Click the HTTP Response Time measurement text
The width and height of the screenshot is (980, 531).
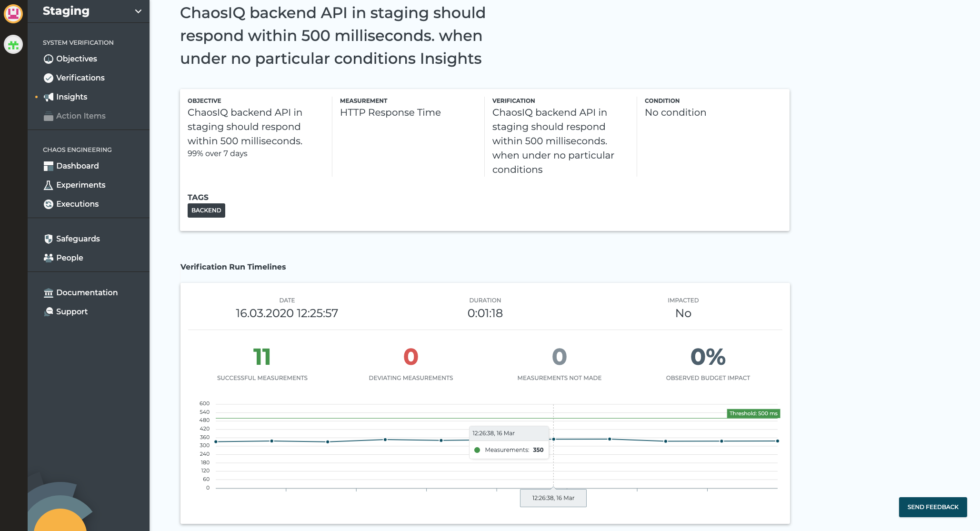tap(390, 112)
